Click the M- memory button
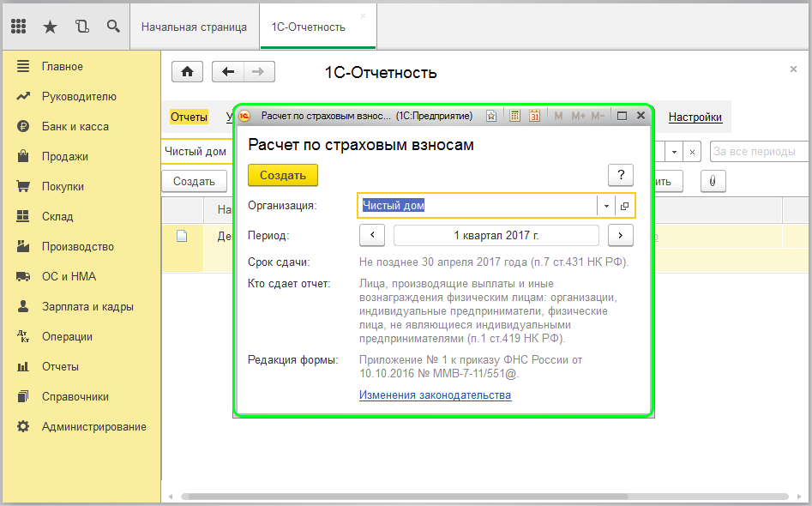 point(598,116)
